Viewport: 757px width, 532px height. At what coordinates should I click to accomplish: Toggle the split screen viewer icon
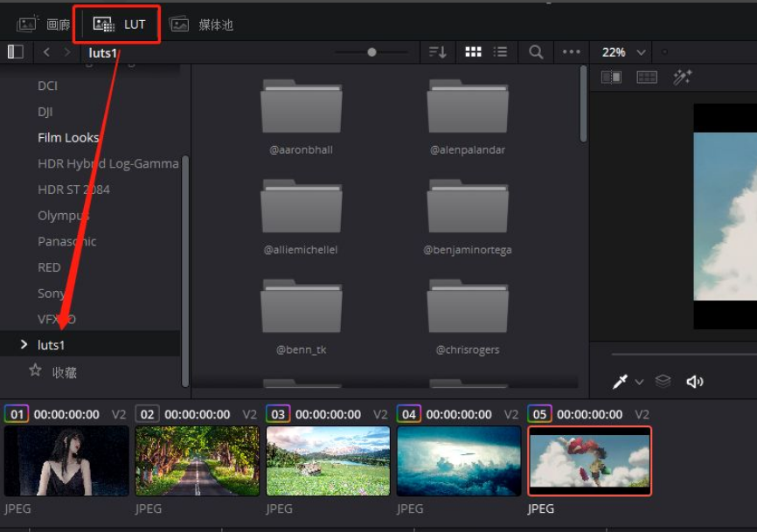click(x=647, y=77)
